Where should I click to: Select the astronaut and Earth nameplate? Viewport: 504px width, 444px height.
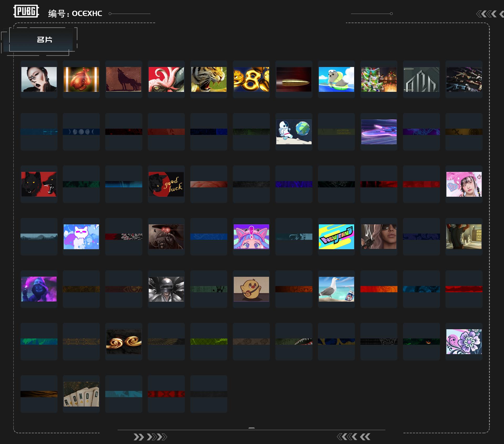(294, 132)
